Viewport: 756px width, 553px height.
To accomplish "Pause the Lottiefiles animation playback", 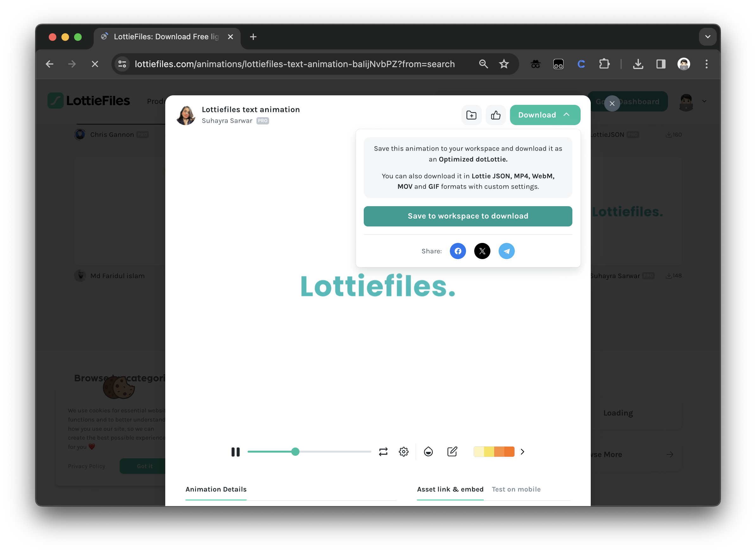I will pyautogui.click(x=235, y=451).
